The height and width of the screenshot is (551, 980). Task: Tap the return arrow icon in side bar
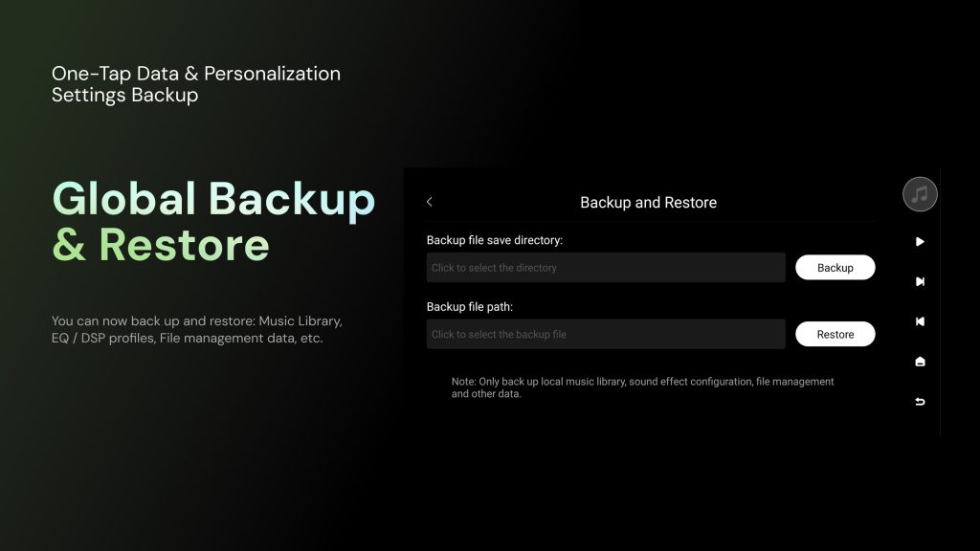click(x=920, y=402)
